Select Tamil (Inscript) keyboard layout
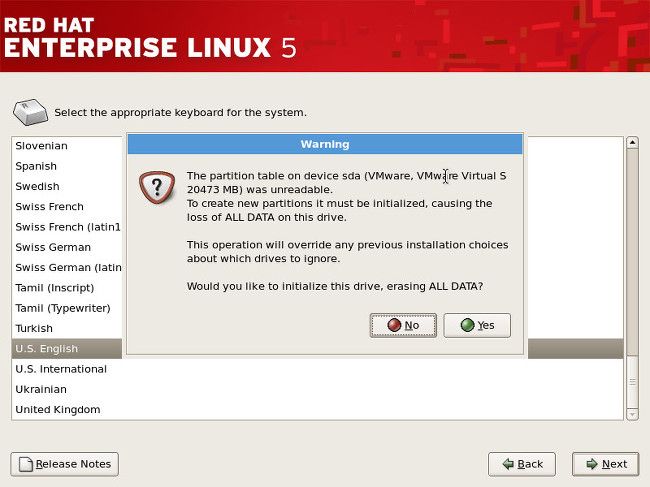The height and width of the screenshot is (487, 650). coord(67,288)
